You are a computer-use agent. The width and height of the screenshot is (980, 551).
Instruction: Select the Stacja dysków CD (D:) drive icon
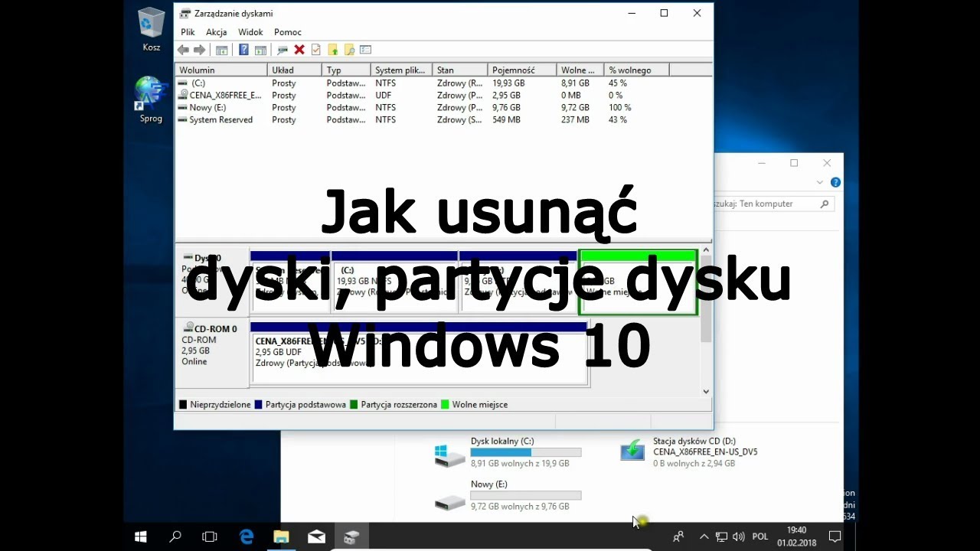tap(632, 451)
